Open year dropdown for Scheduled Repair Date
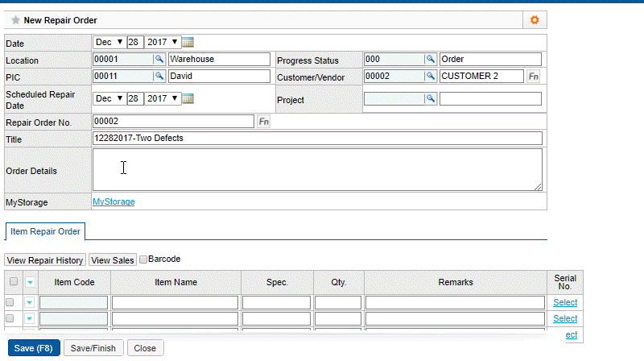Viewport: 644px width, 361px height. (x=163, y=98)
